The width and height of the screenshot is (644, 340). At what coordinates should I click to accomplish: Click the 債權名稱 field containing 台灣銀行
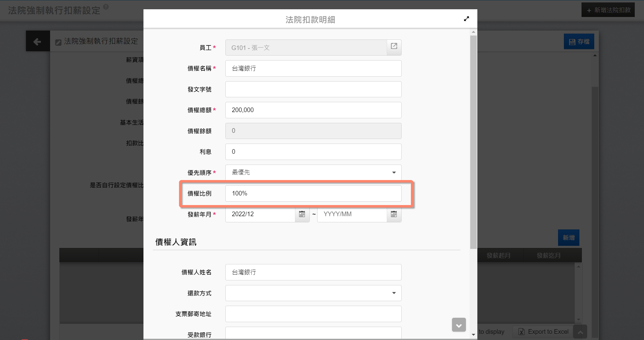tap(313, 68)
